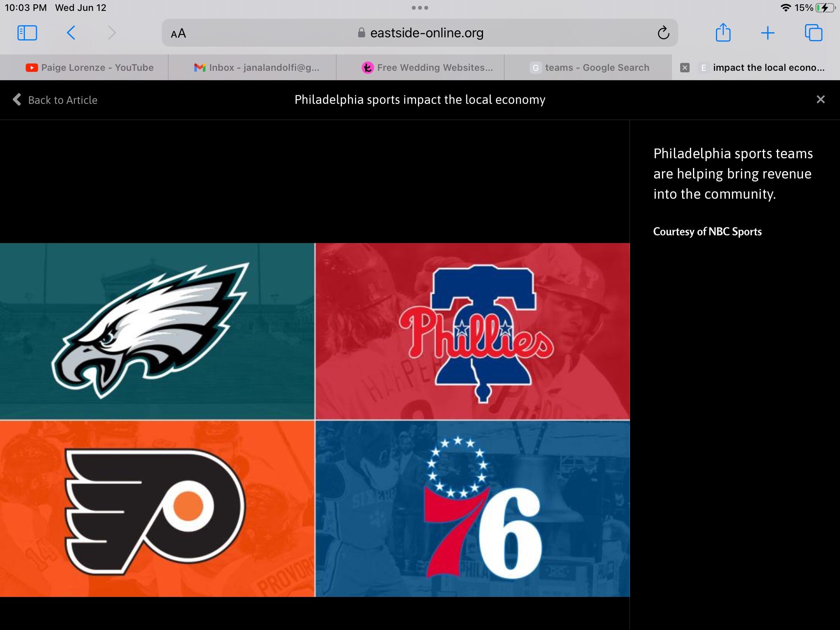
Task: Tap the Wi-Fi status icon
Action: (786, 8)
